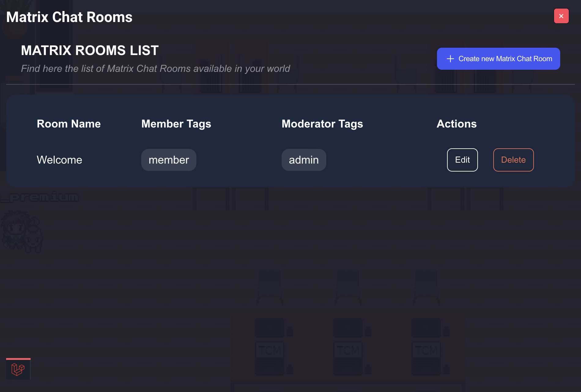Open the Matrix Chat Rooms title menu

click(x=69, y=17)
